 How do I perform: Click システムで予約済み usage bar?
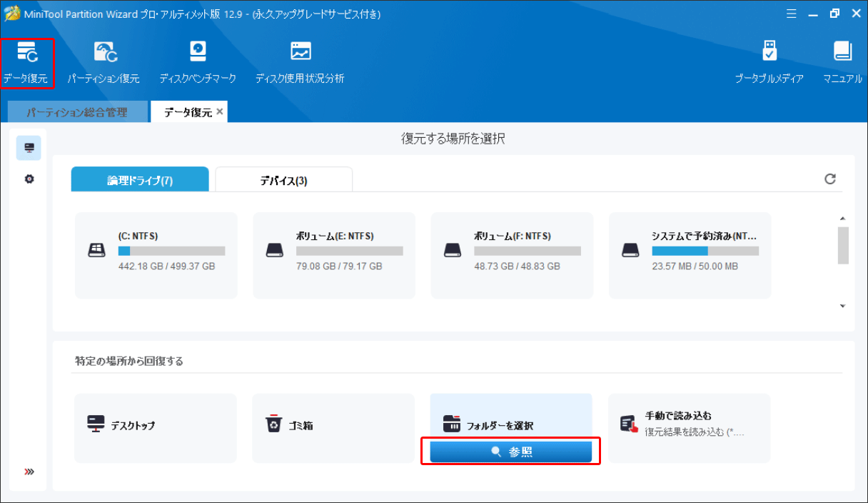pos(705,251)
